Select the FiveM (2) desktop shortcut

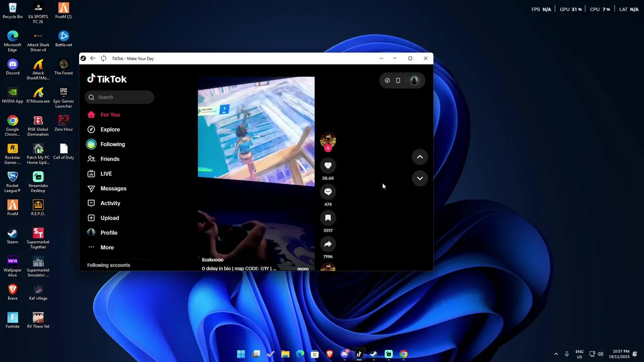pyautogui.click(x=63, y=11)
